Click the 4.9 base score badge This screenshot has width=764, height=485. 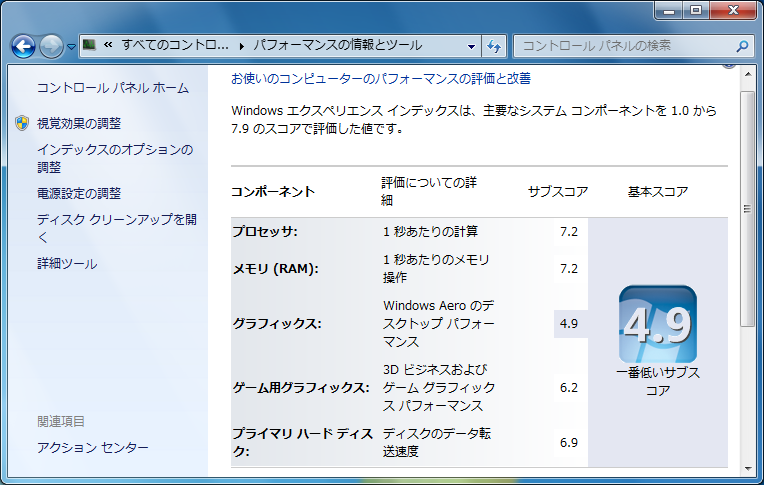click(658, 324)
